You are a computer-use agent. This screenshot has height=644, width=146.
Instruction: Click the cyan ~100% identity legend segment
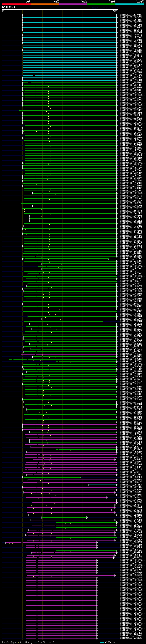[130, 4]
